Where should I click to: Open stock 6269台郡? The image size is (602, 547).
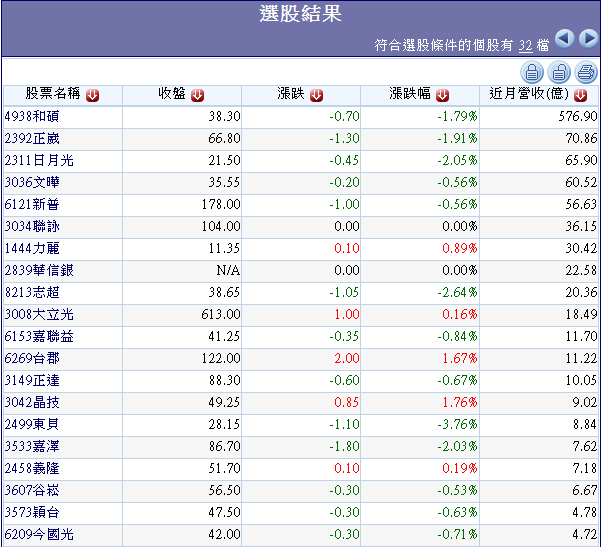pyautogui.click(x=32, y=358)
